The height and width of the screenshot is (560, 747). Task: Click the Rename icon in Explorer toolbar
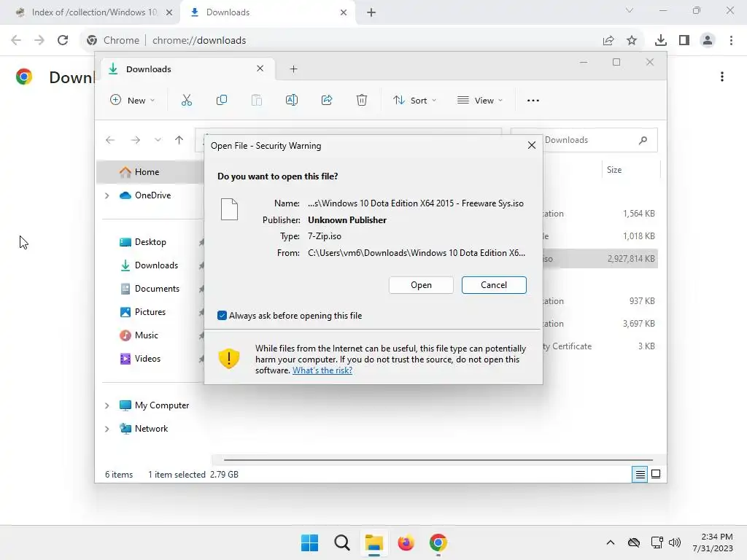pyautogui.click(x=292, y=100)
